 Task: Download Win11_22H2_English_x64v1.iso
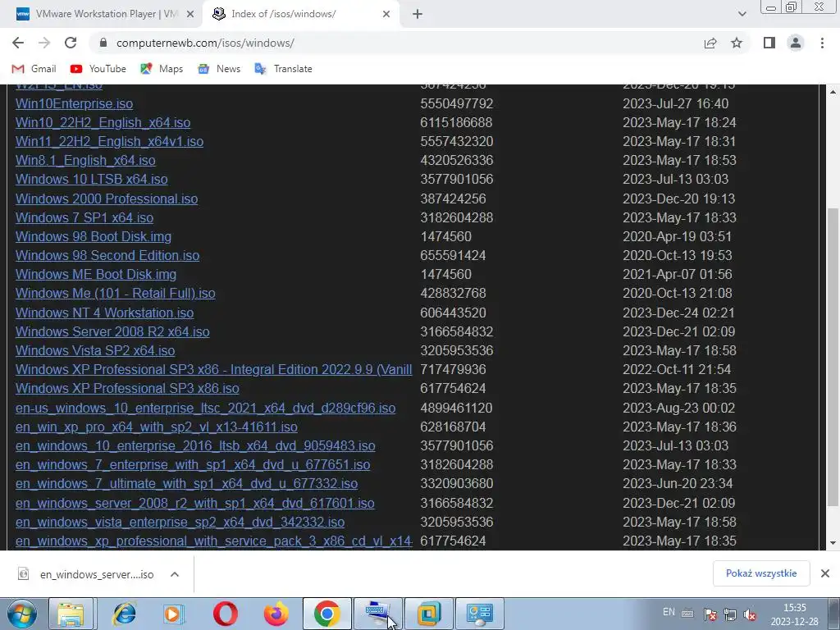pyautogui.click(x=109, y=141)
